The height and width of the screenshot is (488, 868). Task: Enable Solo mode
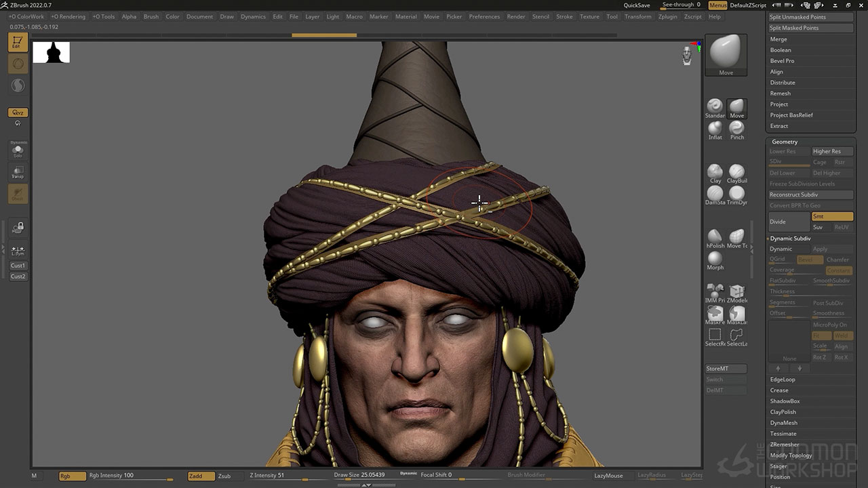coord(18,150)
